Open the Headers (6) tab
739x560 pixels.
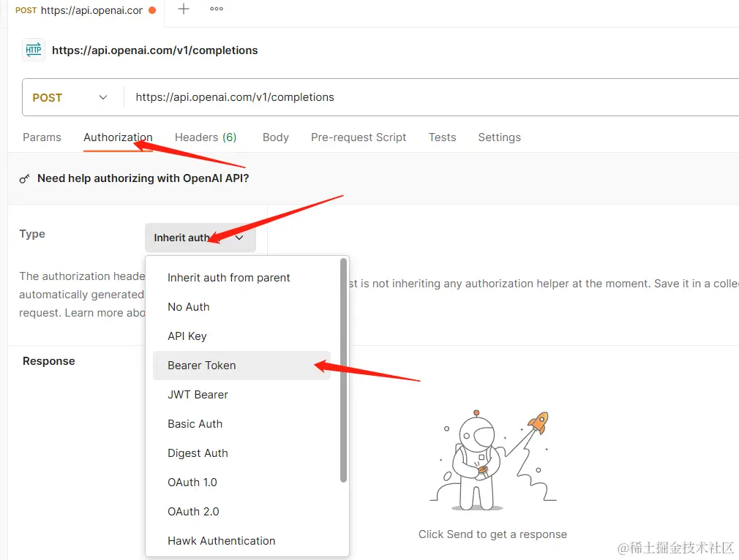pos(206,137)
